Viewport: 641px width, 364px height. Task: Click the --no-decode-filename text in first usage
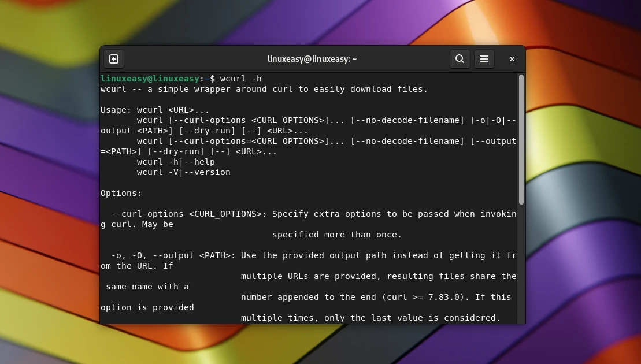tap(407, 120)
